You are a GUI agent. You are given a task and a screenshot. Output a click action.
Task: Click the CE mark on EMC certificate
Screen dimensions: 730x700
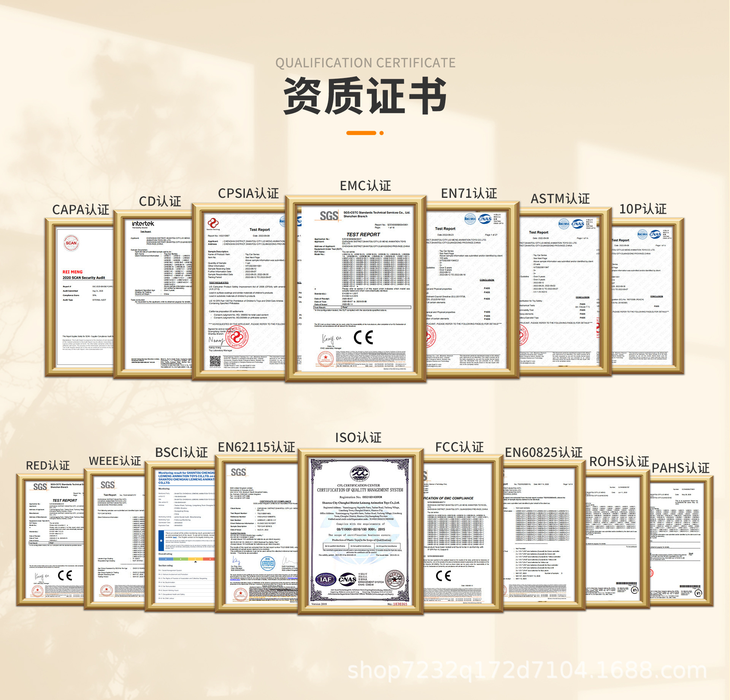(363, 337)
